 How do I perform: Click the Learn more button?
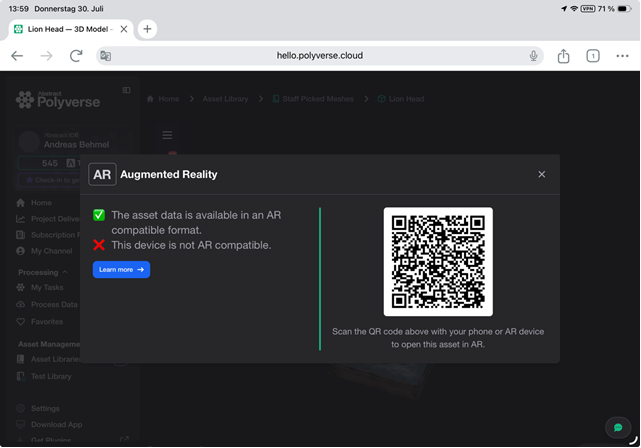point(121,270)
